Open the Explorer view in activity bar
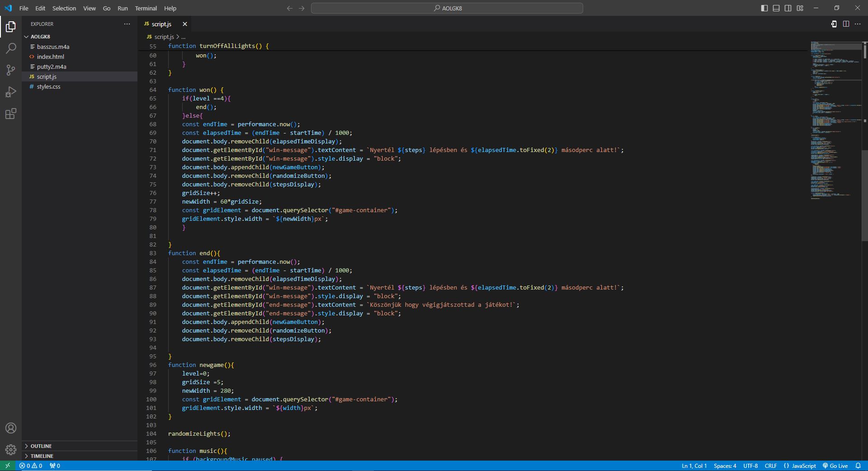 11,27
